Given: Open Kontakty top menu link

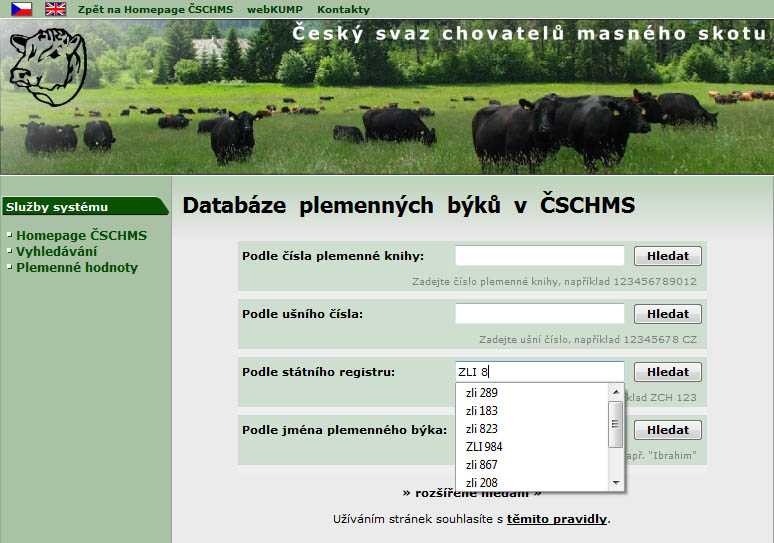Looking at the screenshot, I should click(x=343, y=9).
